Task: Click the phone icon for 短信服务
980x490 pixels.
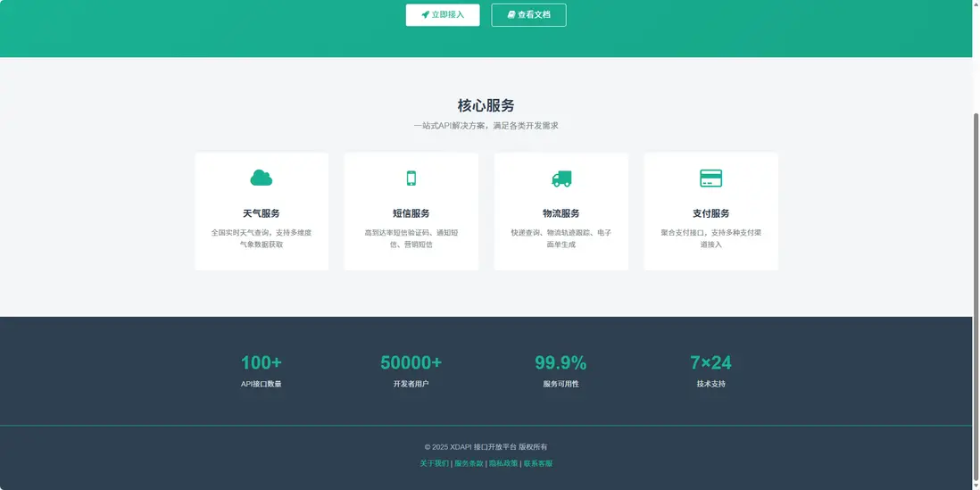Action: point(411,179)
